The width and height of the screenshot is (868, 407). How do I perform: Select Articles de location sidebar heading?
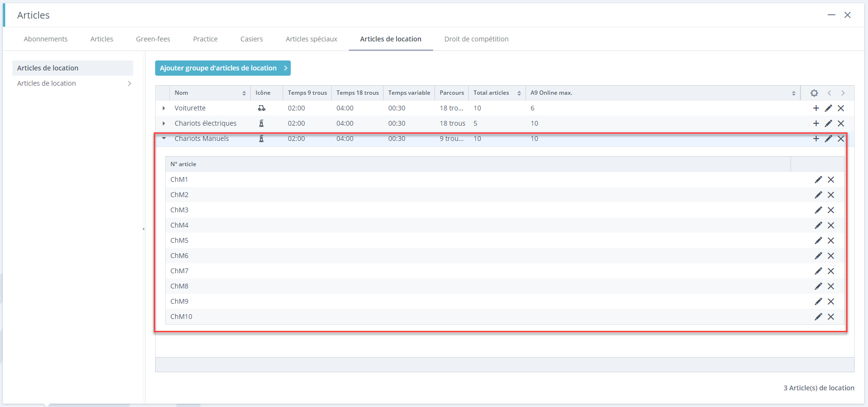[x=73, y=68]
